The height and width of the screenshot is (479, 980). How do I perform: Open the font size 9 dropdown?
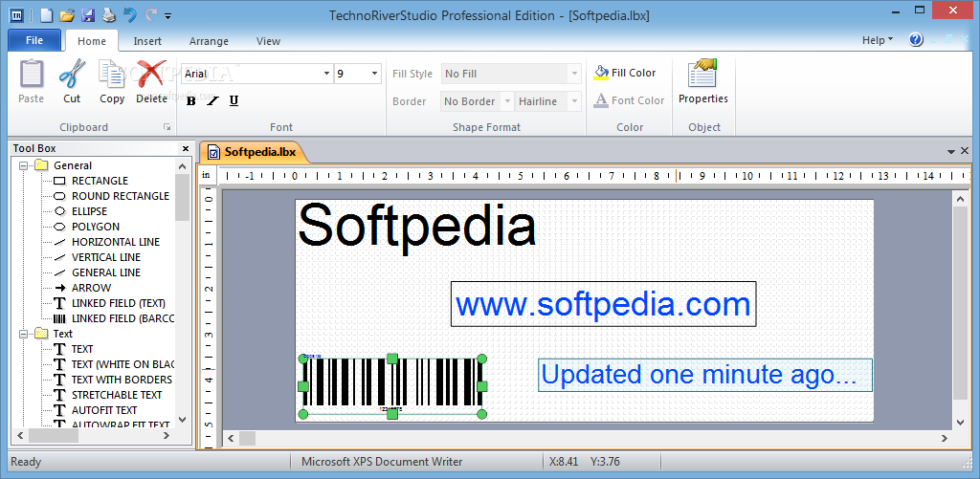click(x=374, y=74)
